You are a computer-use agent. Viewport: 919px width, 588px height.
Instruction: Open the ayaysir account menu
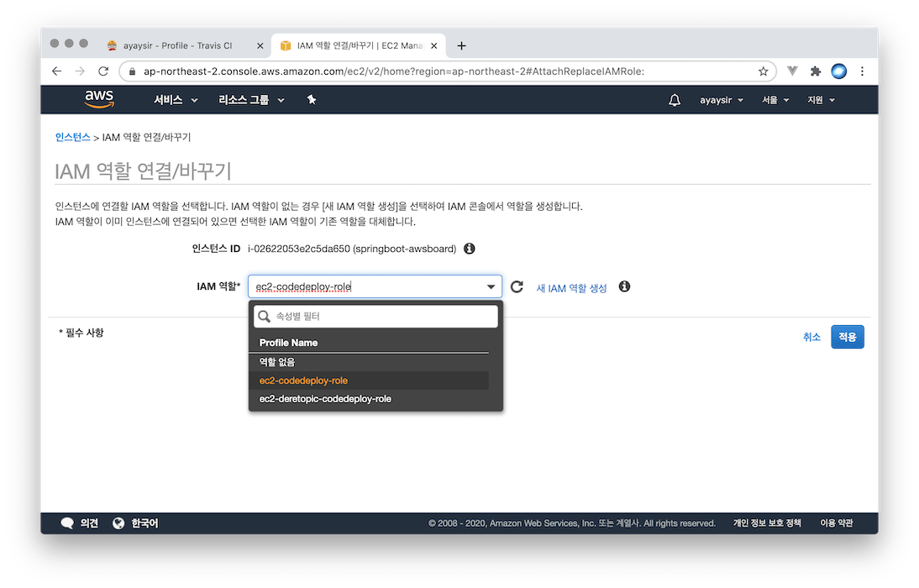click(x=722, y=100)
